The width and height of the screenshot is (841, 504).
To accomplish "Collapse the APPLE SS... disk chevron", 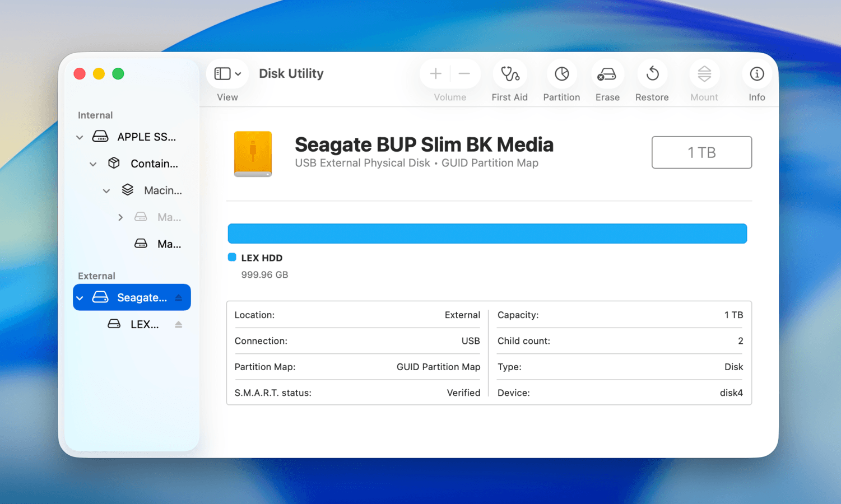I will point(80,137).
